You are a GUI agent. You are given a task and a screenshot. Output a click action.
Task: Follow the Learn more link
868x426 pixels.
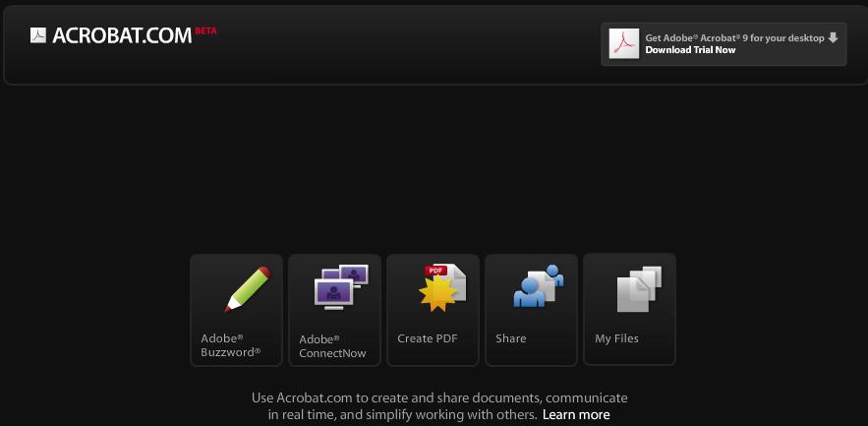[576, 415]
